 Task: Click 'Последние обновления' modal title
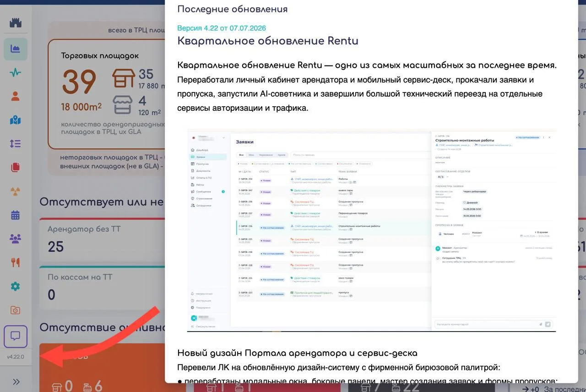tap(233, 9)
